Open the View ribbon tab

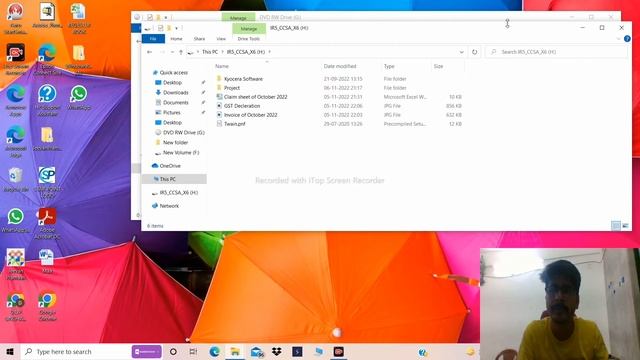coord(221,39)
